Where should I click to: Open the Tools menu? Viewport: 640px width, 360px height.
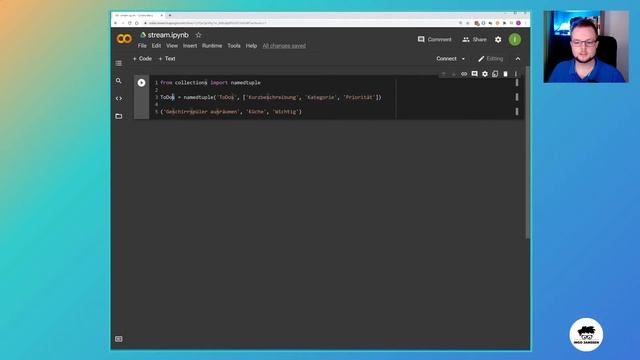[x=234, y=46]
